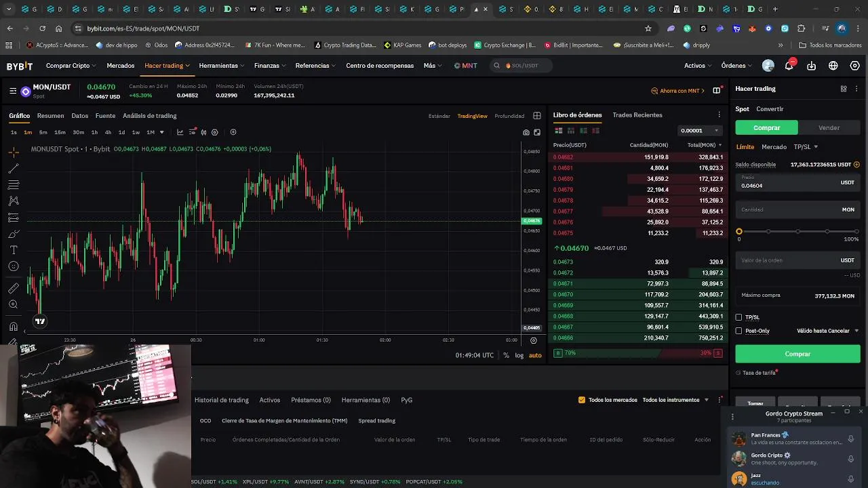Toggle log scale on the chart
The image size is (868, 488).
pos(519,355)
